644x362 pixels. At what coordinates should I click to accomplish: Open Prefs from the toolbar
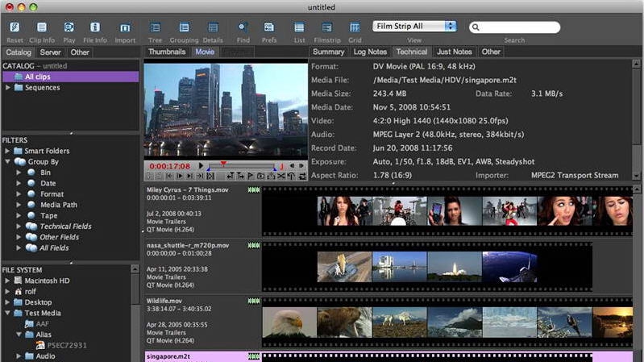(x=269, y=27)
